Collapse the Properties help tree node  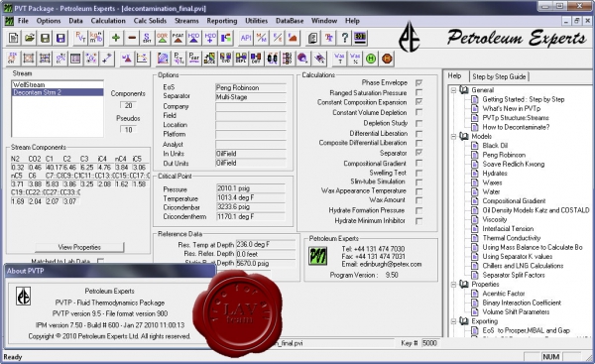[453, 284]
